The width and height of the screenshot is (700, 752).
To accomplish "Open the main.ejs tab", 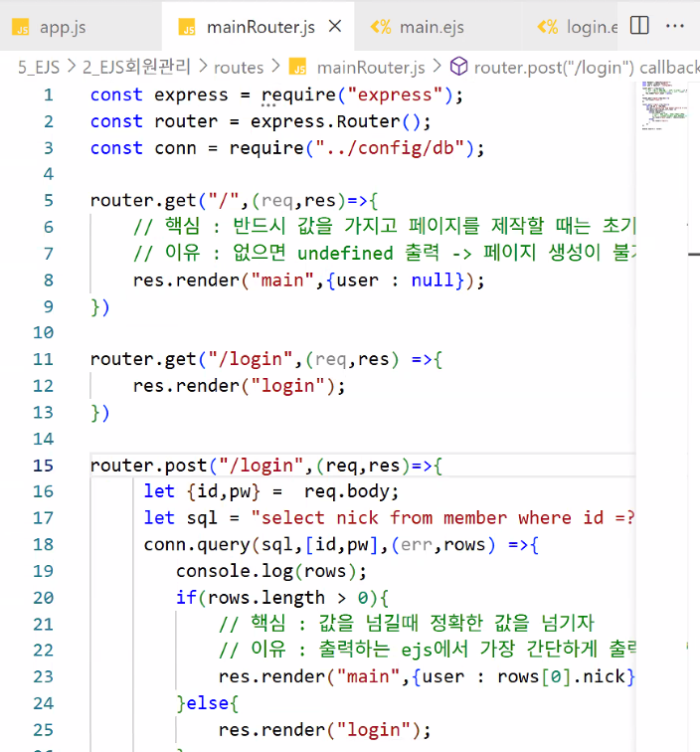I will click(431, 27).
